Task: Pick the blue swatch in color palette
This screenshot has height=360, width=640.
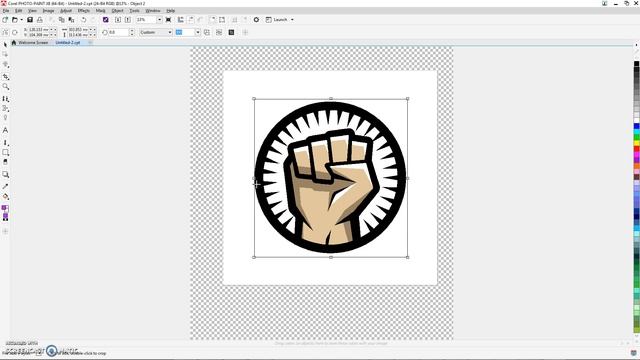Action: point(636,127)
